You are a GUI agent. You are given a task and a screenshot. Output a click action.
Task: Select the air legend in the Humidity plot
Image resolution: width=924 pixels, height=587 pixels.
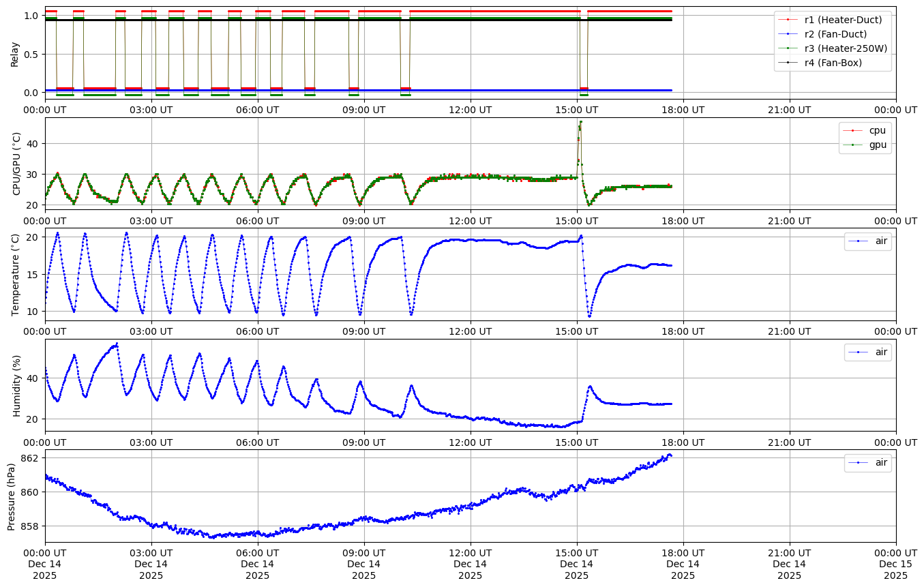881,352
